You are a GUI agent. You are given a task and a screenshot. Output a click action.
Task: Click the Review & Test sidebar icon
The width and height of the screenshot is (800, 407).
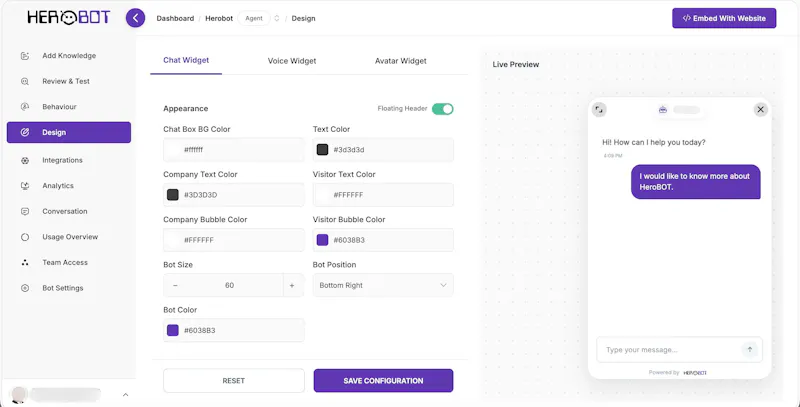24,81
